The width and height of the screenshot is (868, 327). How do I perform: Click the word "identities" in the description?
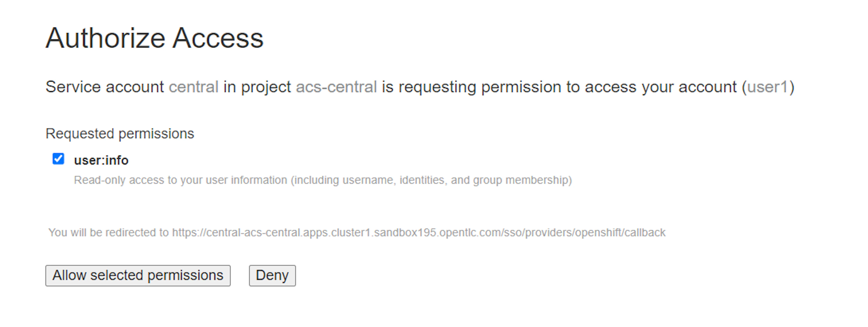point(423,180)
